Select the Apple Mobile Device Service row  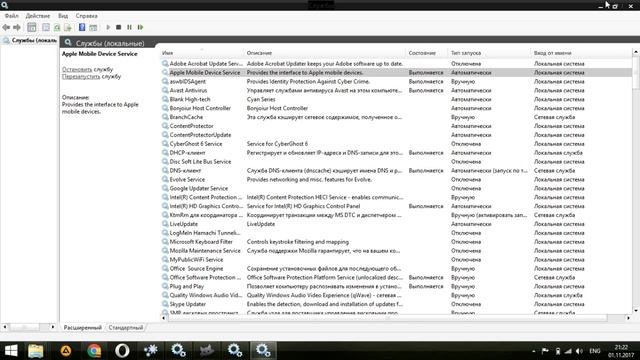[x=396, y=73]
